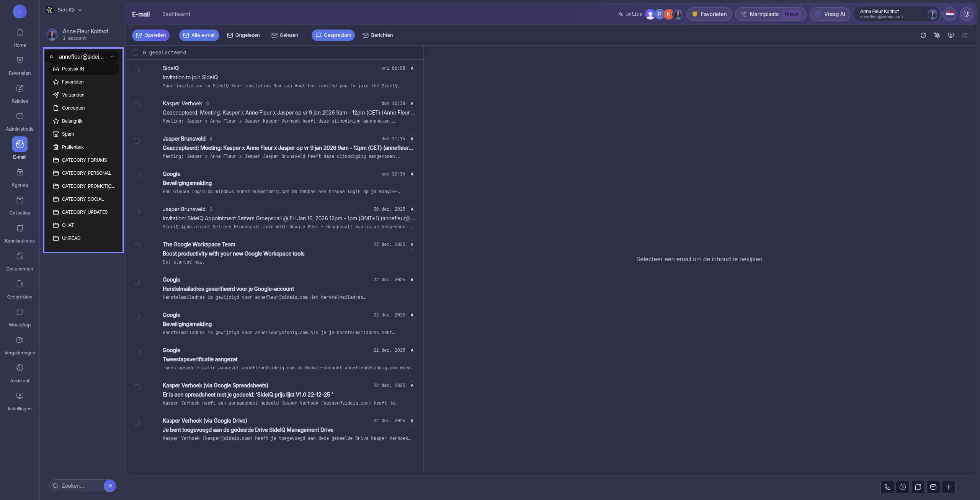Collapse the sidebar with the back arrow

pyautogui.click(x=20, y=11)
